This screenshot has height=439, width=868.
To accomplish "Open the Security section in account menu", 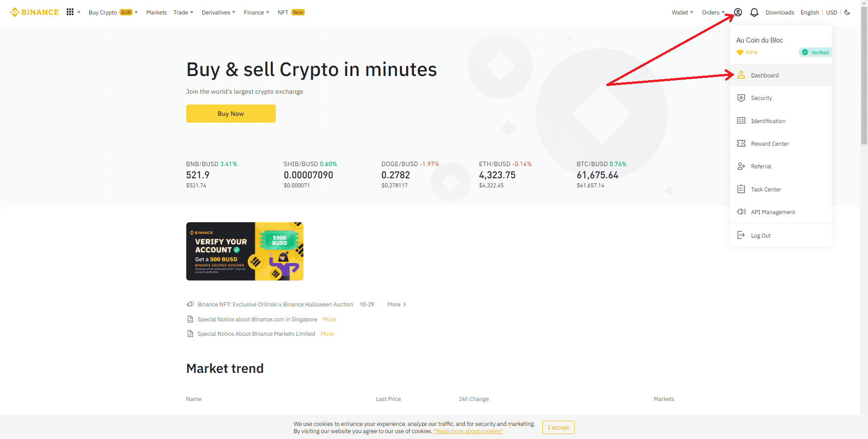I will point(761,98).
